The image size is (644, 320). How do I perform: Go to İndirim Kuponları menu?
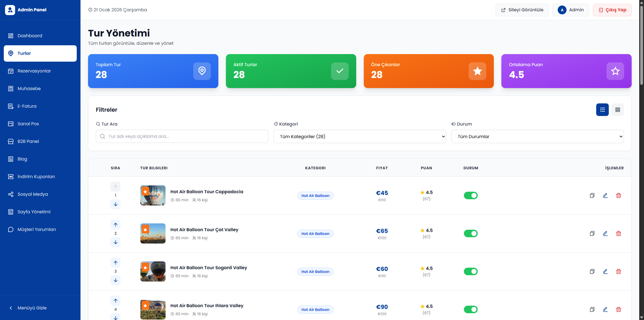click(x=36, y=177)
